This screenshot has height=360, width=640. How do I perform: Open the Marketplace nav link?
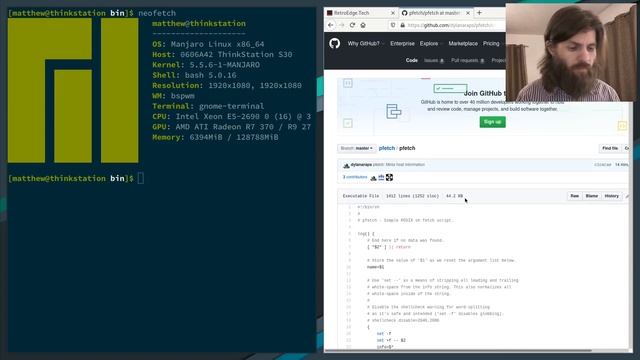click(463, 43)
